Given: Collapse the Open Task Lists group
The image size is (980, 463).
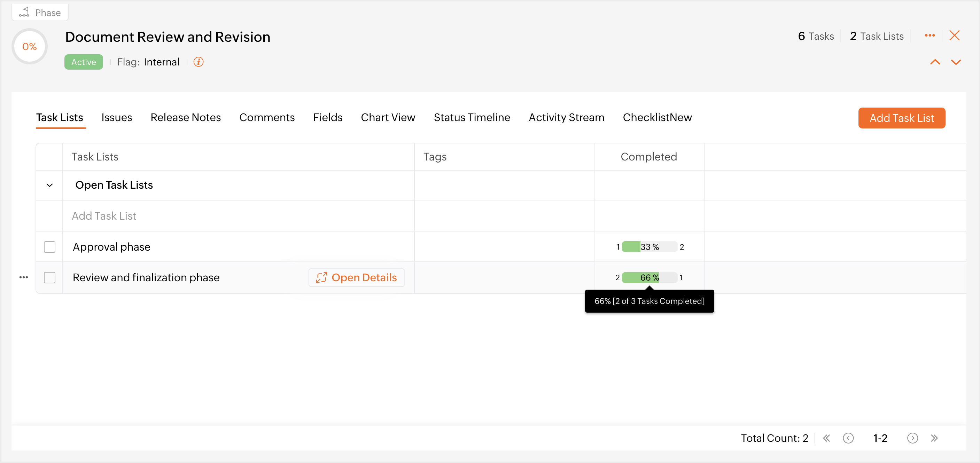Looking at the screenshot, I should (49, 185).
